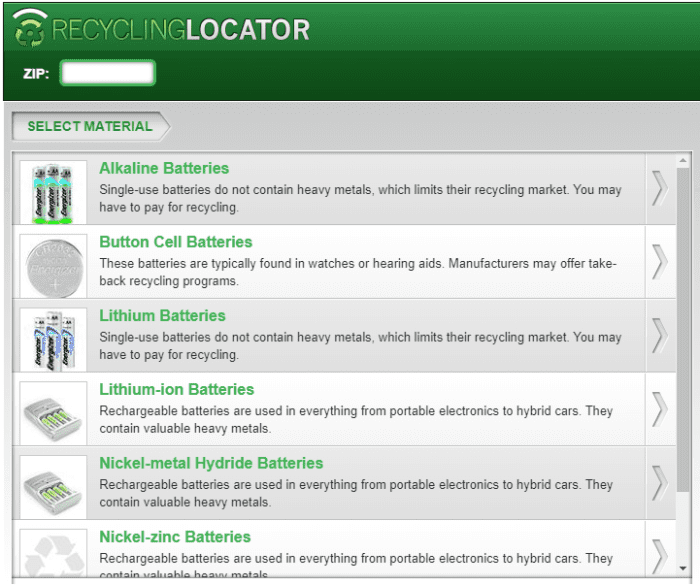Expand the Button Cell Batteries row chevron
The width and height of the screenshot is (700, 585).
click(x=660, y=262)
